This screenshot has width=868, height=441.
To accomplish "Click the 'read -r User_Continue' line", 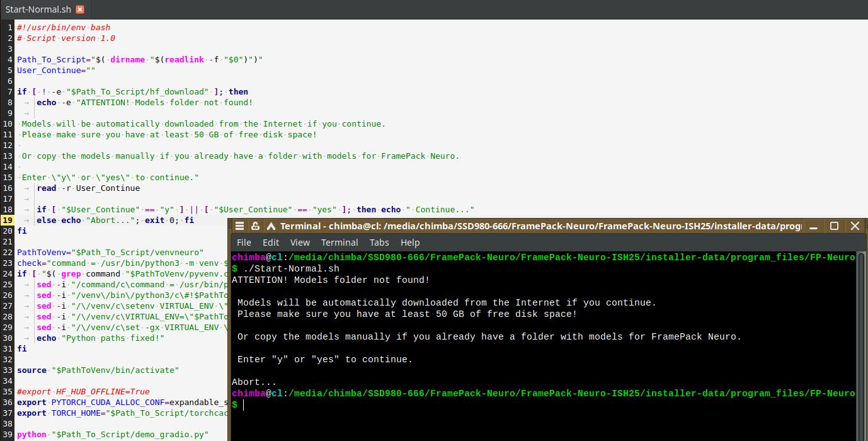I will click(x=88, y=188).
